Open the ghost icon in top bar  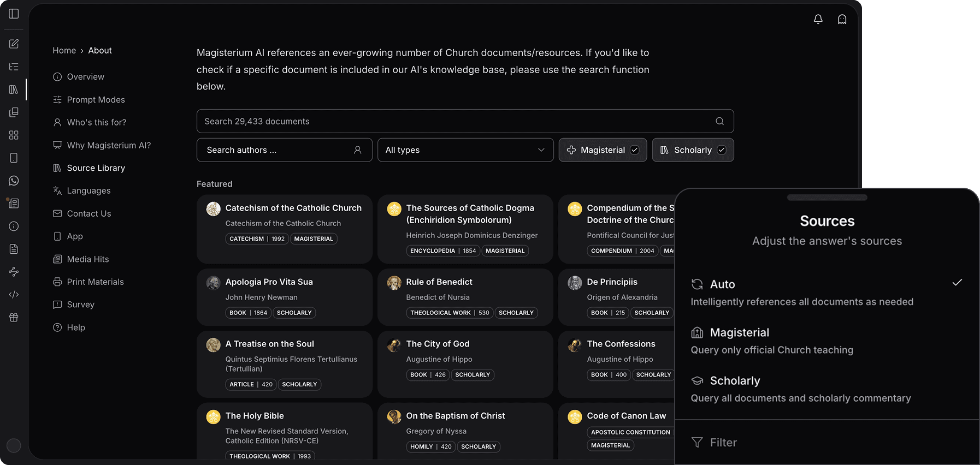tap(842, 20)
